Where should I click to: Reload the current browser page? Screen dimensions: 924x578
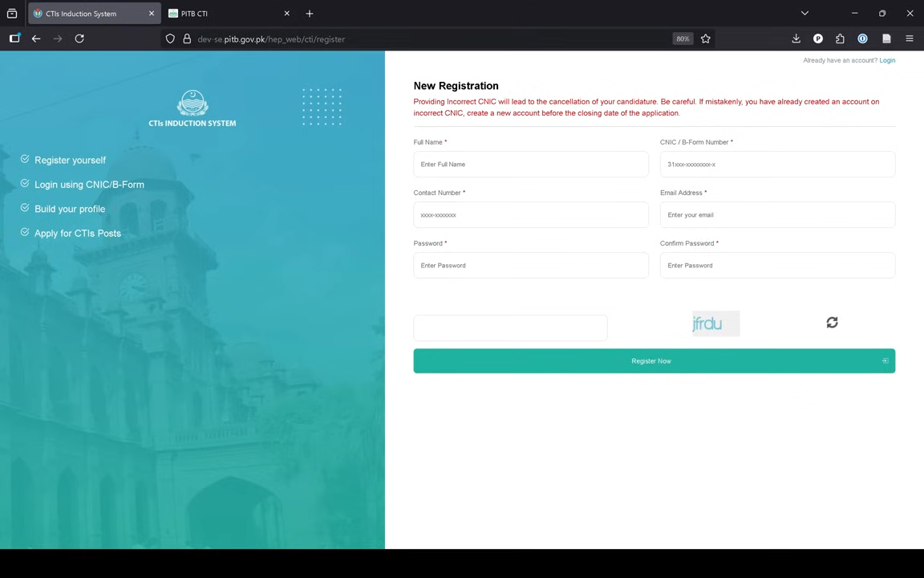[x=79, y=39]
